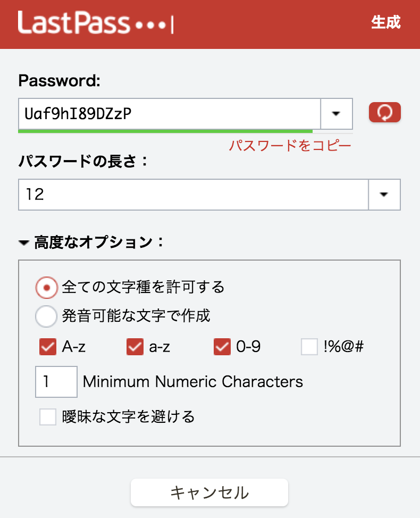Check the 曖昧な文字を避ける checkbox
420x518 pixels.
[48, 416]
